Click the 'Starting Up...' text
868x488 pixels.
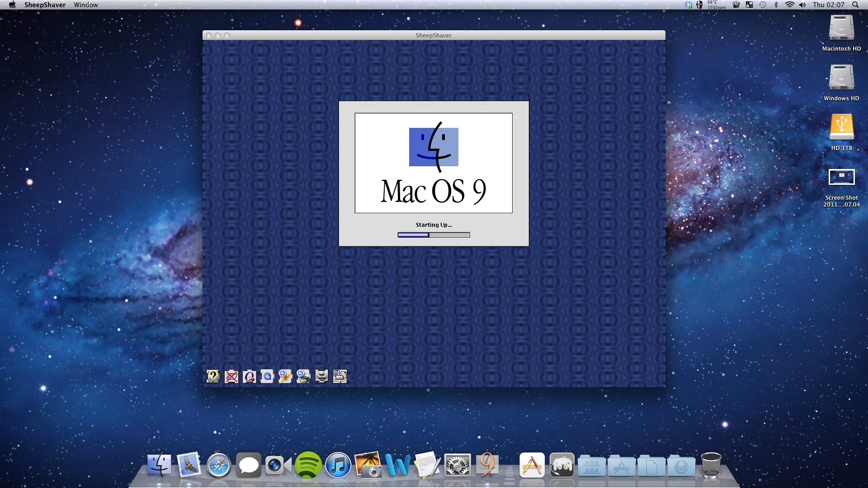coord(434,225)
